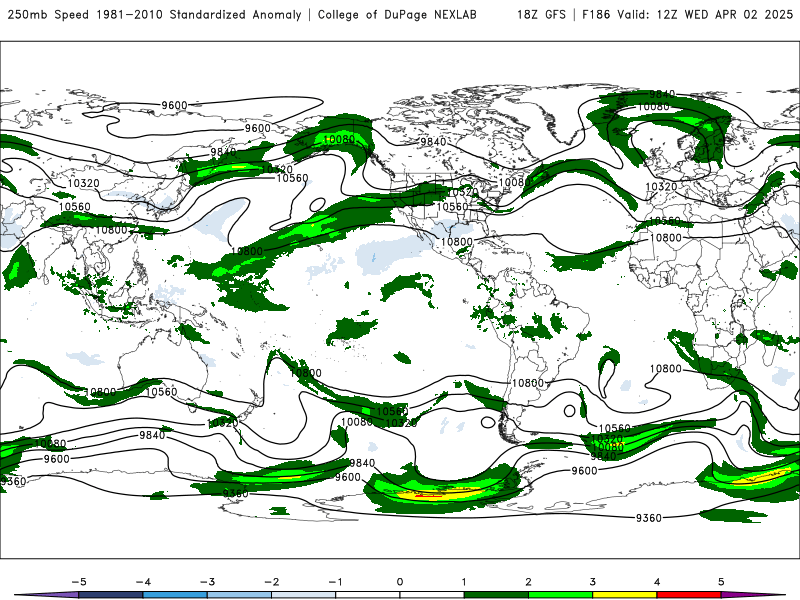
Task: Click the colorbar tick label "-1"
Action: click(x=335, y=582)
